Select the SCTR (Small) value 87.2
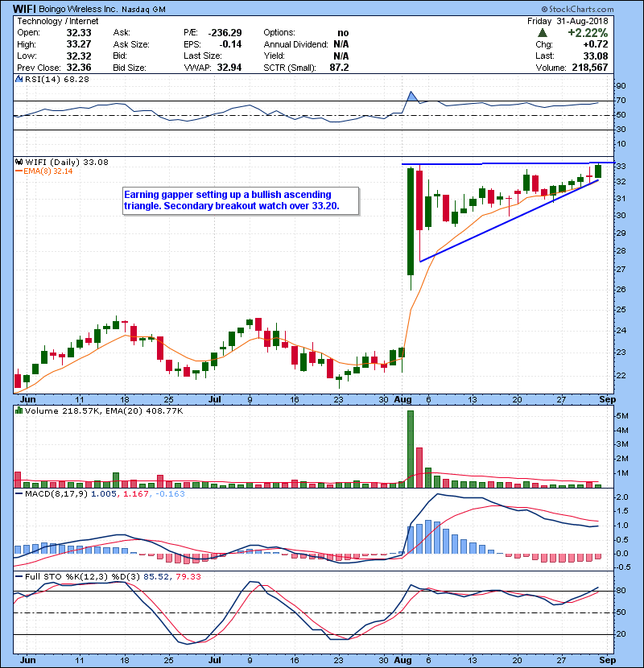 pos(339,68)
